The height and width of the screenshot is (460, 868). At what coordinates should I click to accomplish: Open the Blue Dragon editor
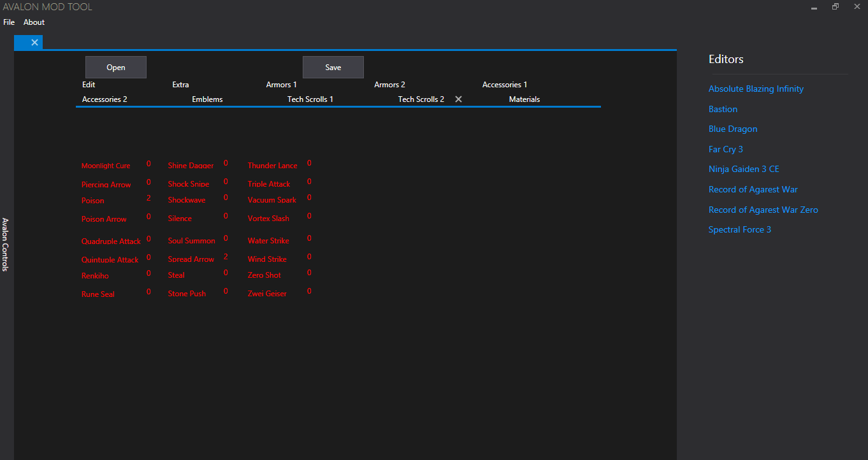coord(733,129)
